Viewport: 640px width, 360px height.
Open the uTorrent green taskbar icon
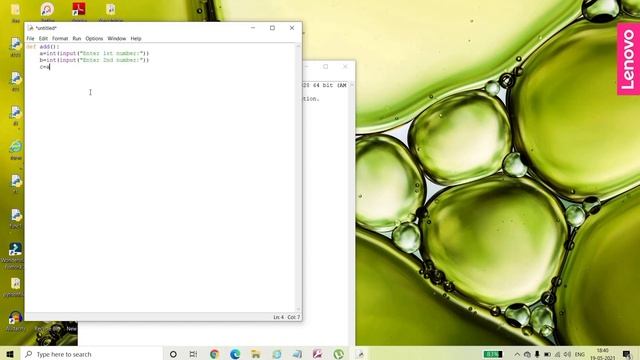(339, 354)
